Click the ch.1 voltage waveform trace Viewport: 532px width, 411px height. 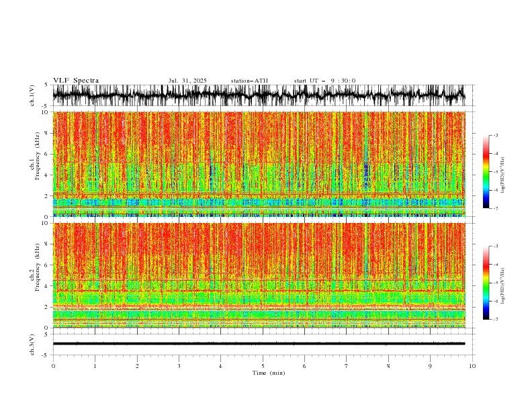point(259,95)
